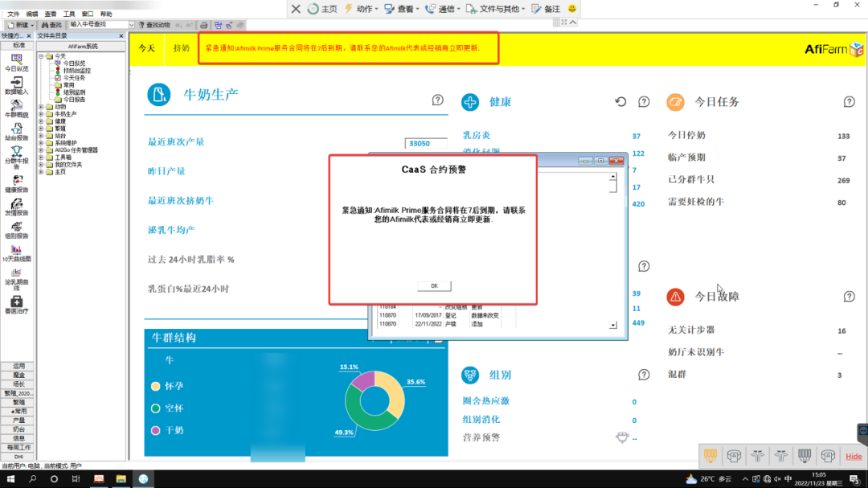The width and height of the screenshot is (868, 488).
Task: Expand the 系统维护 tree folder
Action: coord(41,143)
